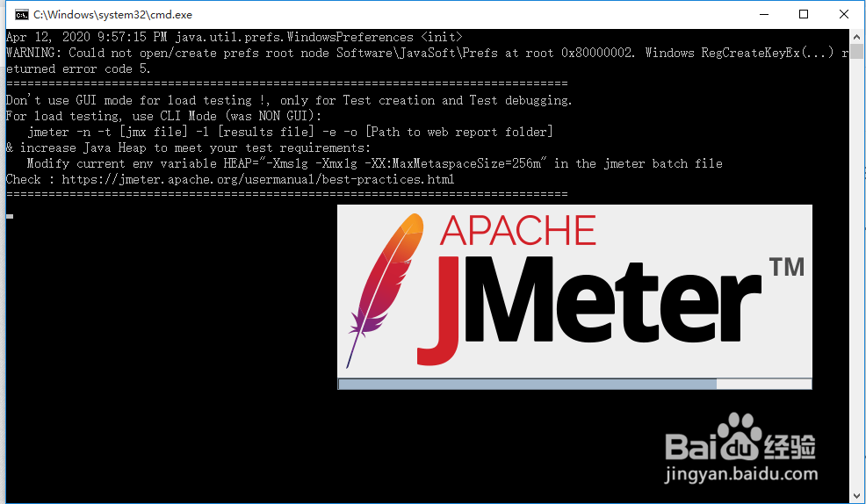Maximize the cmd.exe window

coord(804,14)
